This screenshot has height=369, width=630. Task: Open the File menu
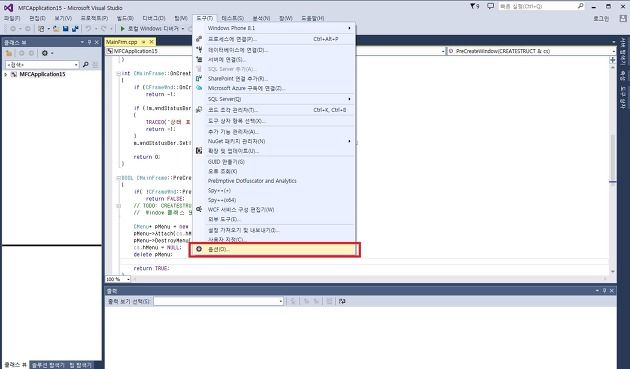pos(12,18)
